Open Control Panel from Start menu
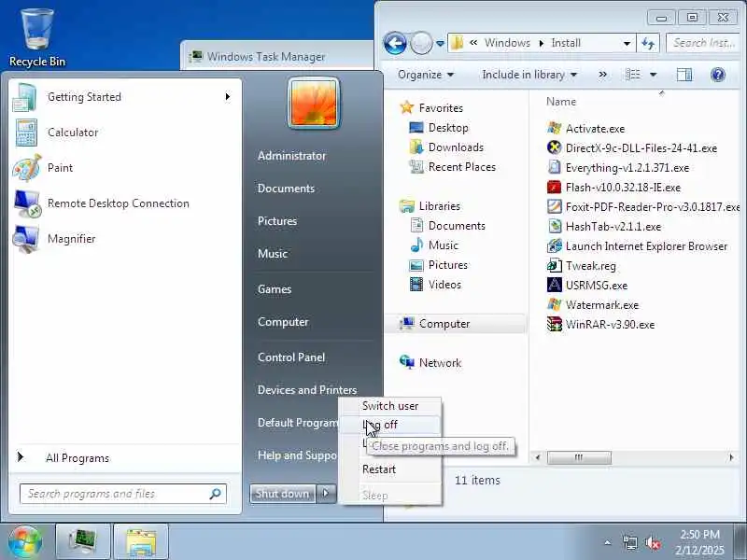The image size is (747, 560). (291, 357)
